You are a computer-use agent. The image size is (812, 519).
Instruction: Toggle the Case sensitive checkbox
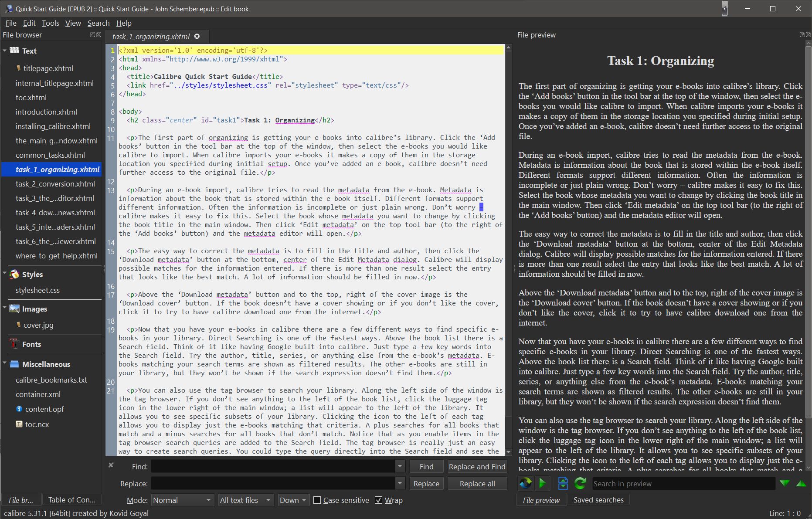(x=317, y=500)
